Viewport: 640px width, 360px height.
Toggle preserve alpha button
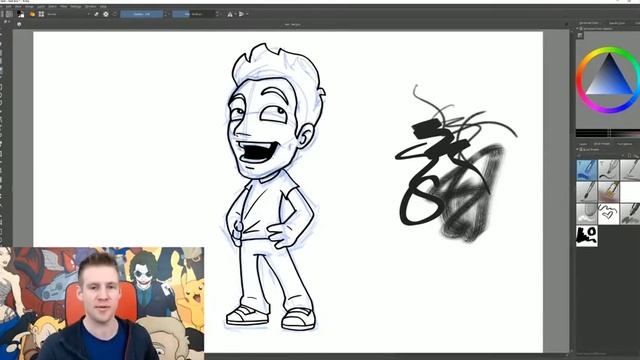click(106, 14)
